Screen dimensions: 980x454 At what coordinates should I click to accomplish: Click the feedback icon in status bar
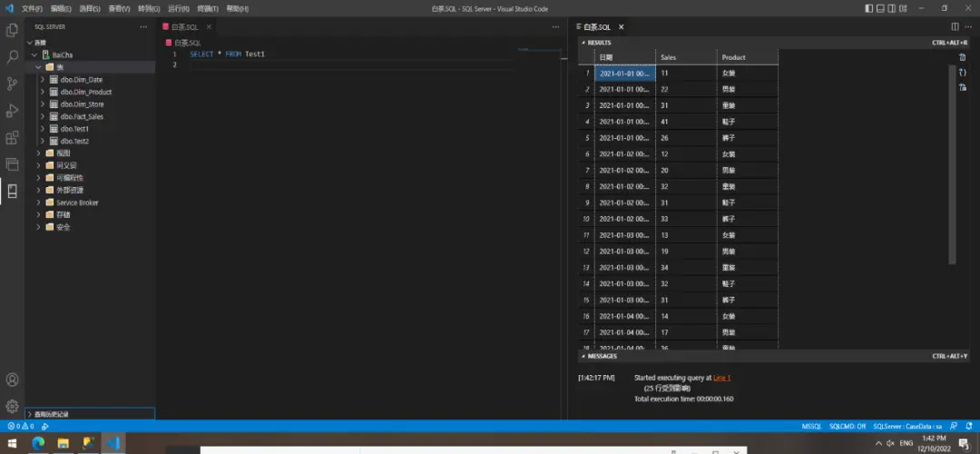pyautogui.click(x=953, y=426)
